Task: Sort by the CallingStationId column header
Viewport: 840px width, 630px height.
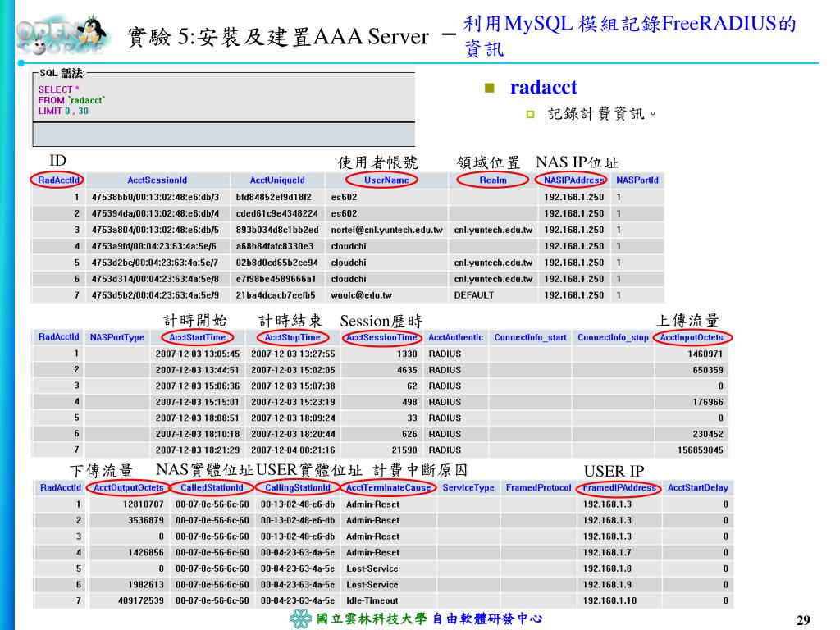Action: pyautogui.click(x=297, y=487)
